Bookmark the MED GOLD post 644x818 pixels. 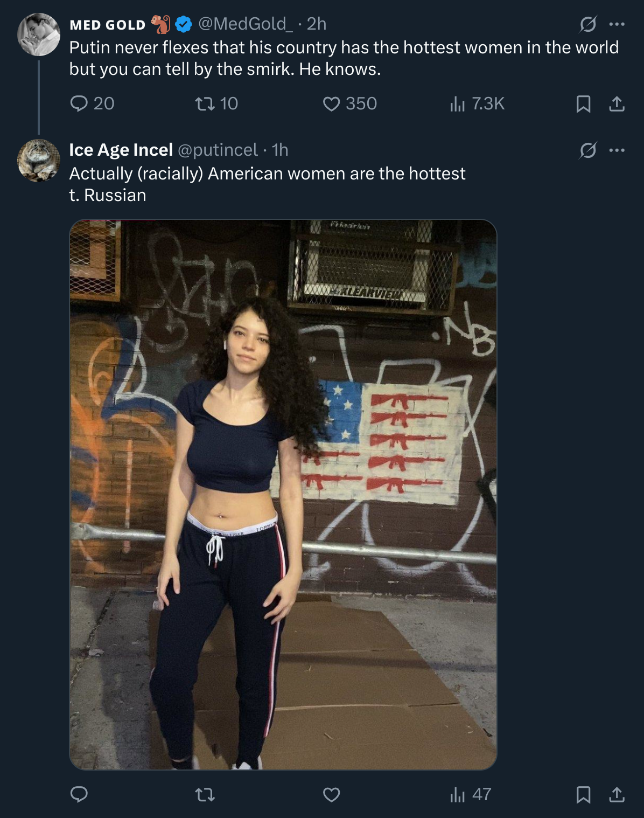point(583,103)
